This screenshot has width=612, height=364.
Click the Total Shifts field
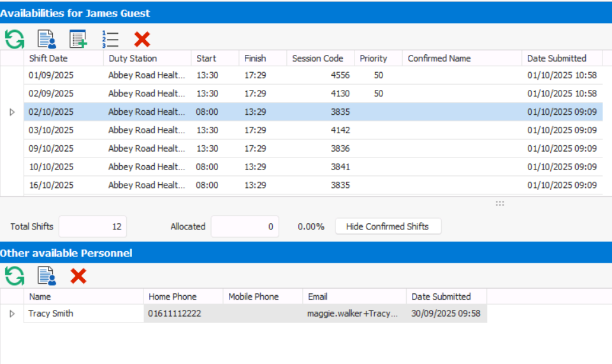click(x=92, y=226)
